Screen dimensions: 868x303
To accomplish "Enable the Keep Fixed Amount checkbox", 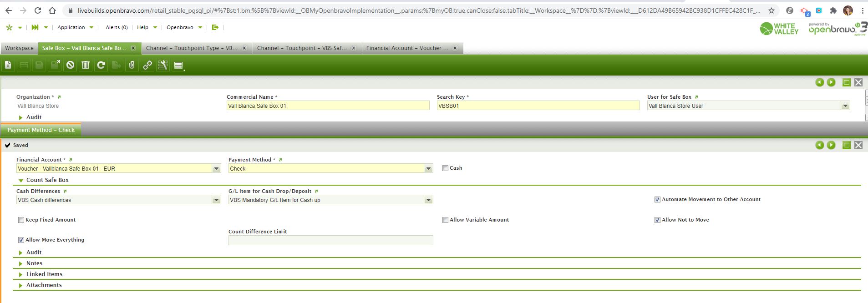I will coord(21,220).
